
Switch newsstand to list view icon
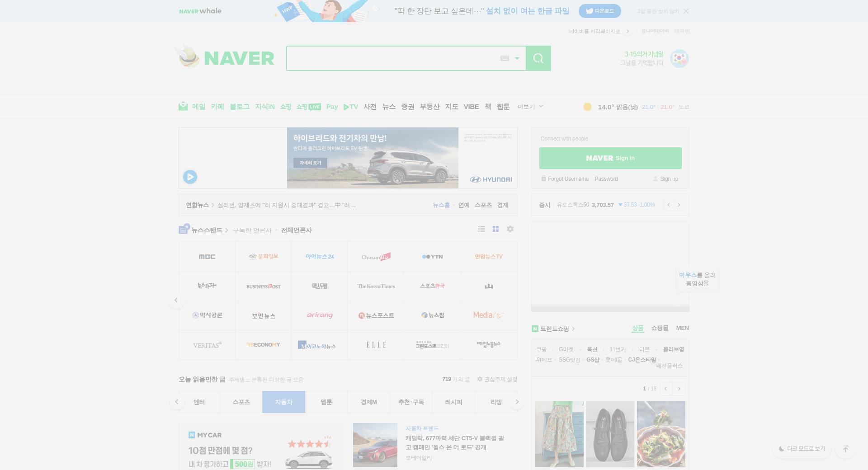481,229
